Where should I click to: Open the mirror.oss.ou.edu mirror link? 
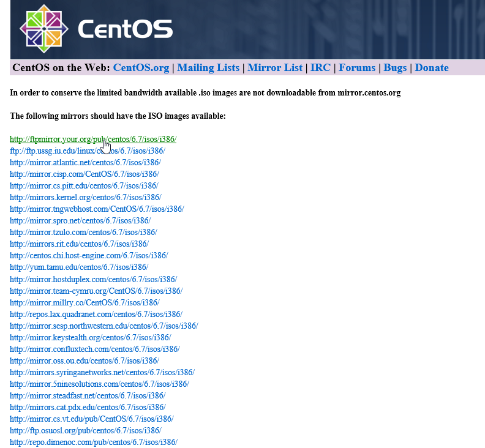[85, 361]
